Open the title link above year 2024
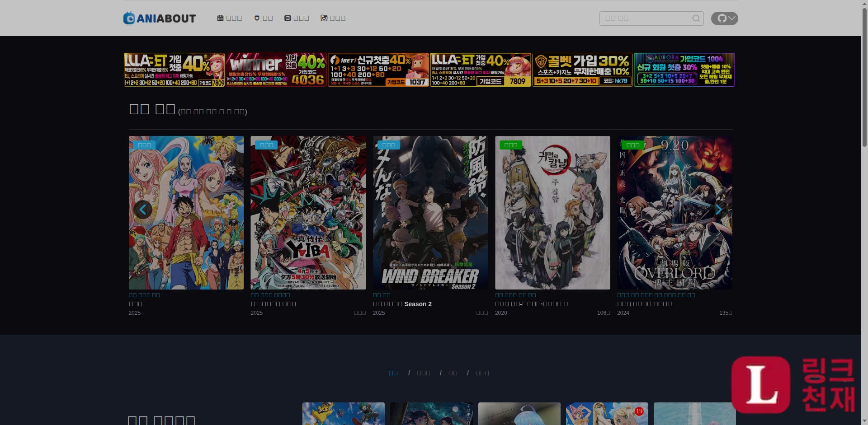 (645, 304)
